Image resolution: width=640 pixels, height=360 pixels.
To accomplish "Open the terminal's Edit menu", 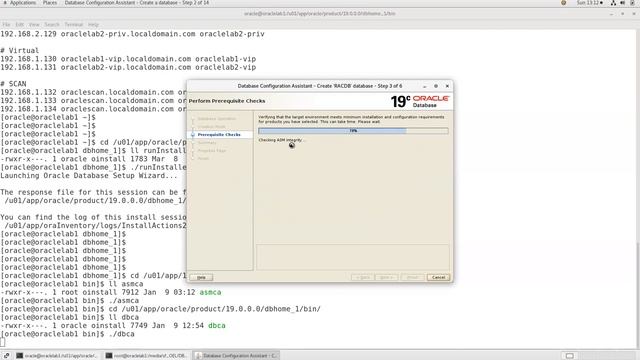I will coord(20,24).
